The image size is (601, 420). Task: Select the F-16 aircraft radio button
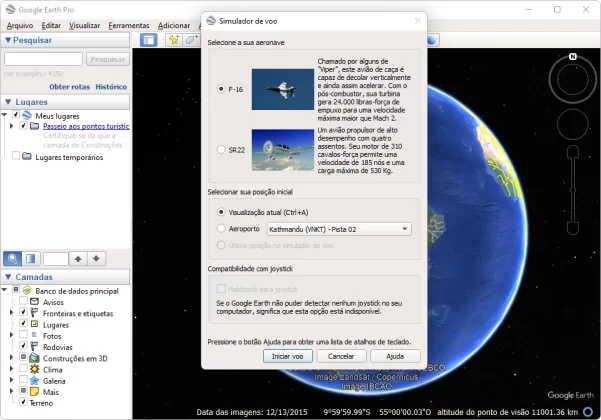[x=221, y=89]
